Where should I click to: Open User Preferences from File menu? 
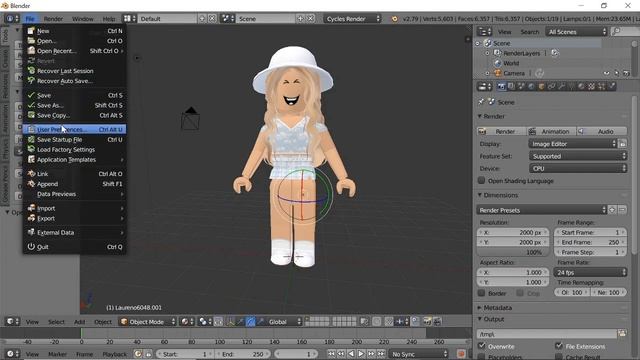(74, 129)
